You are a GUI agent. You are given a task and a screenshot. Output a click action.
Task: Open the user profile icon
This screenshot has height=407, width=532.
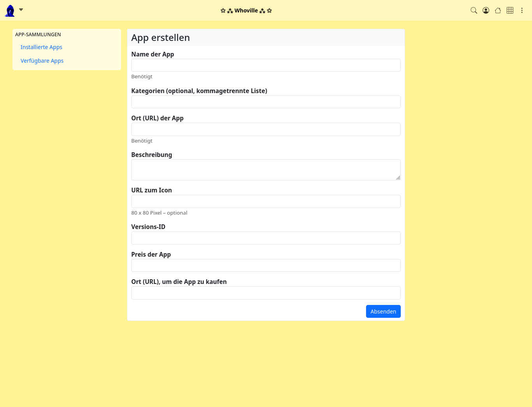click(486, 11)
